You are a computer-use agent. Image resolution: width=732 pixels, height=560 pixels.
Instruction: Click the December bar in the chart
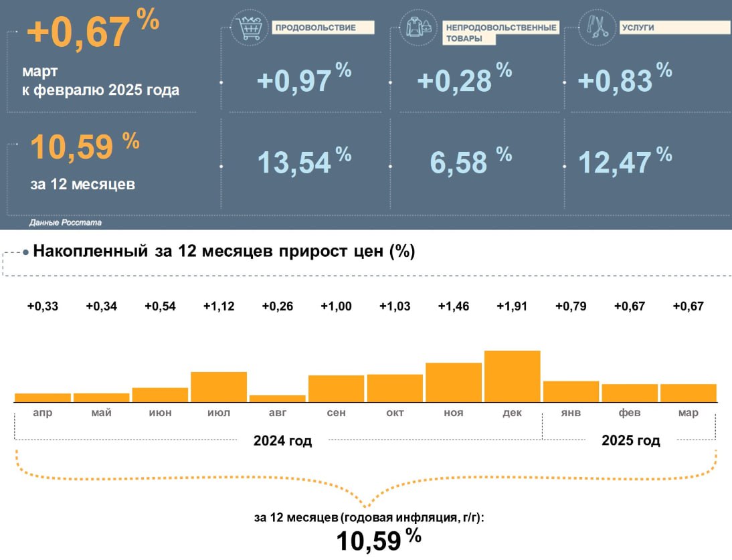tap(512, 376)
